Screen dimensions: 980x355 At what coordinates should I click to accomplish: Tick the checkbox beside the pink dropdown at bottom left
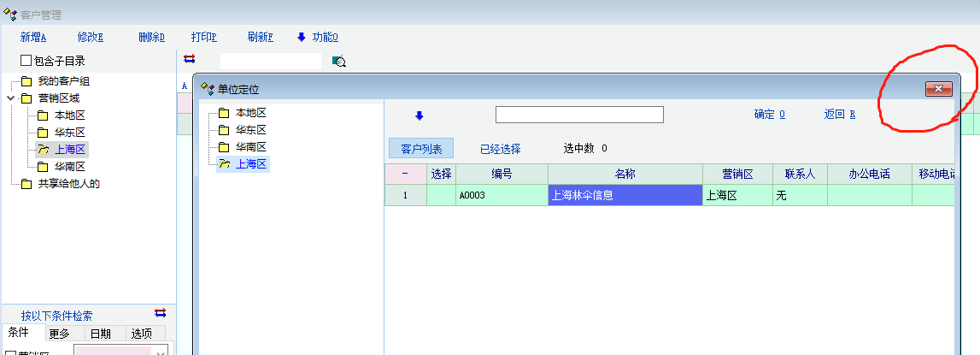pyautogui.click(x=9, y=352)
